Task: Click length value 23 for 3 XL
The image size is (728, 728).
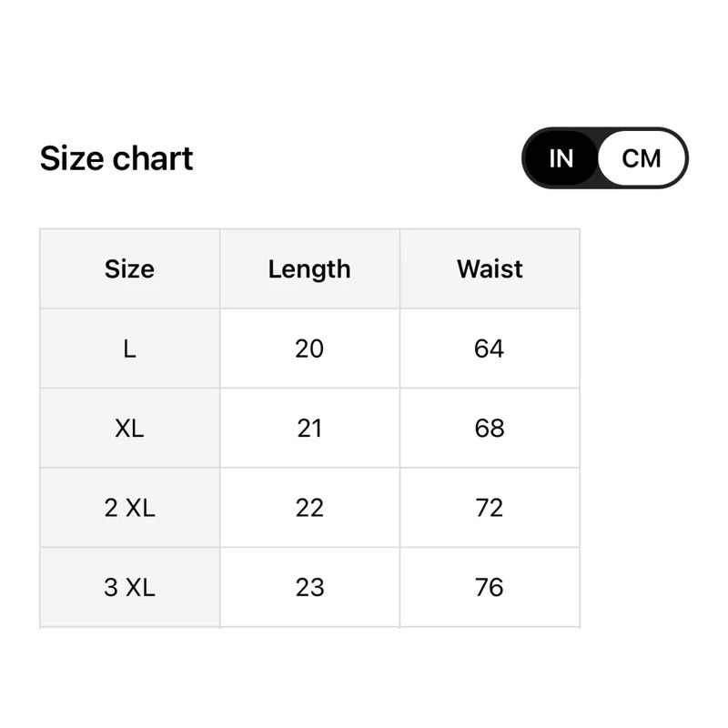Action: pos(309,588)
